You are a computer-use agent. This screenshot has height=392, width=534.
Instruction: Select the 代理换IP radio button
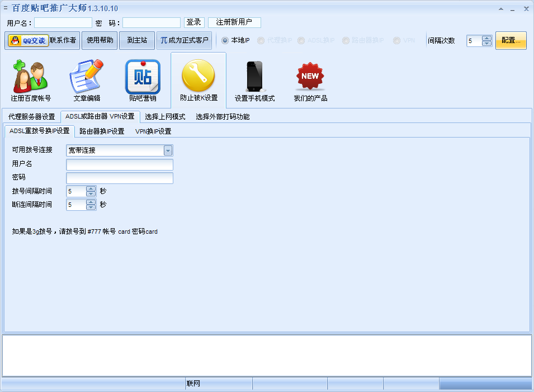tap(261, 41)
